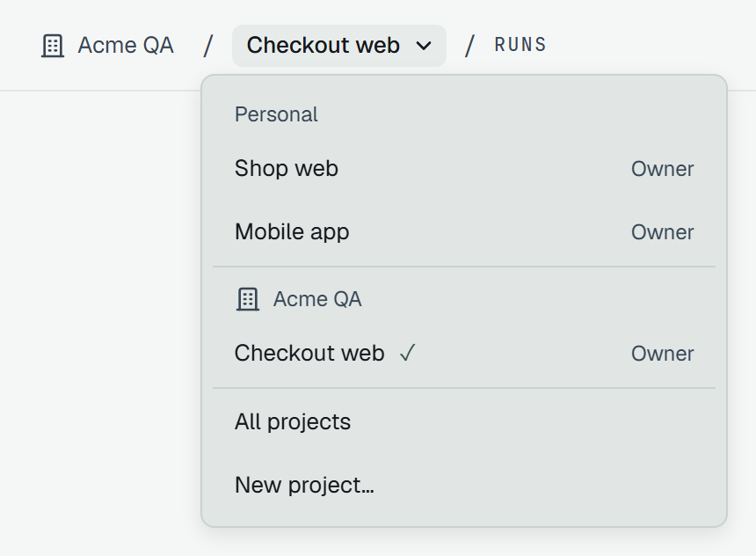The width and height of the screenshot is (756, 556).
Task: Click the Owner label on Mobile app row
Action: (663, 232)
